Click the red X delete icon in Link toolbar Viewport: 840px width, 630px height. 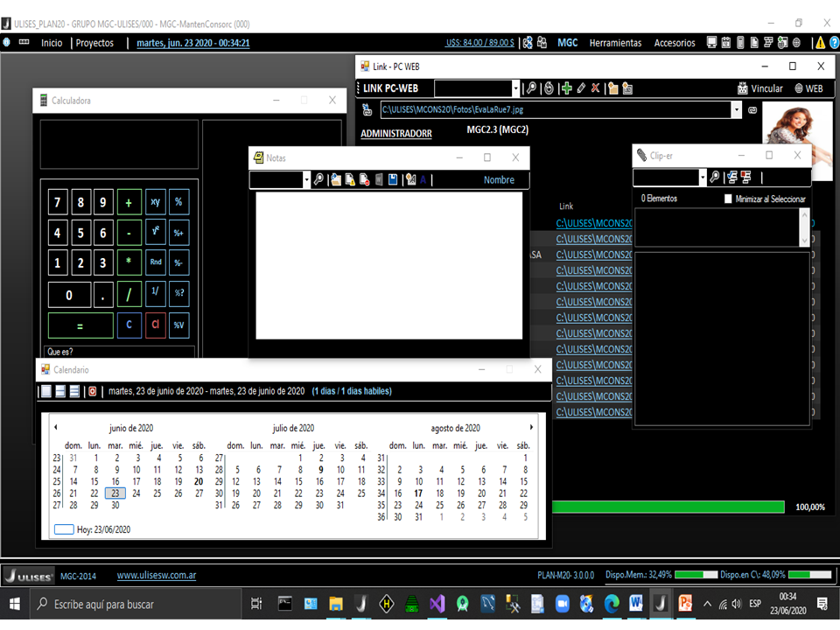point(595,88)
